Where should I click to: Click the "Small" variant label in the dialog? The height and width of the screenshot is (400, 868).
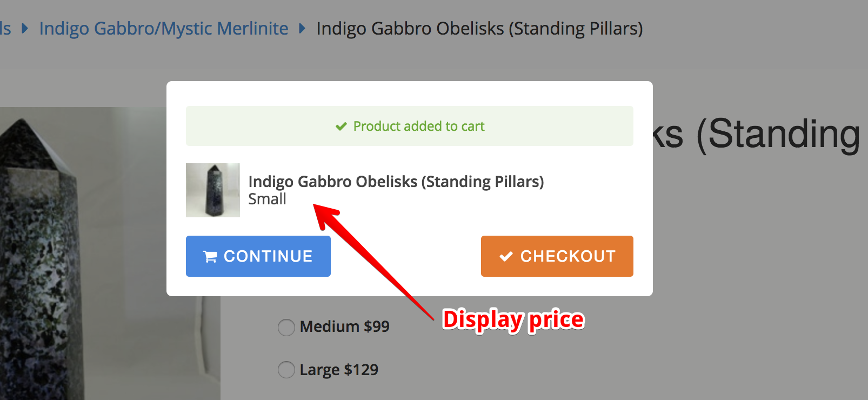click(x=267, y=199)
